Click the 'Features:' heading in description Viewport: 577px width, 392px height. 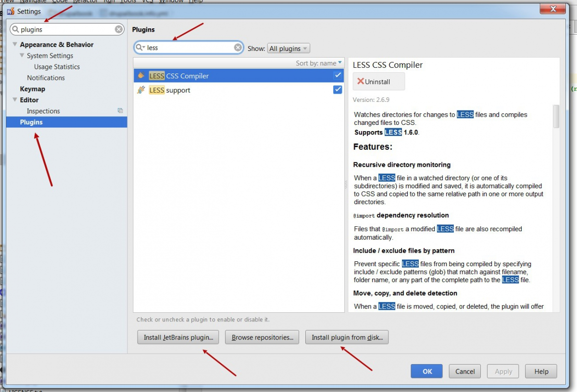tap(373, 147)
